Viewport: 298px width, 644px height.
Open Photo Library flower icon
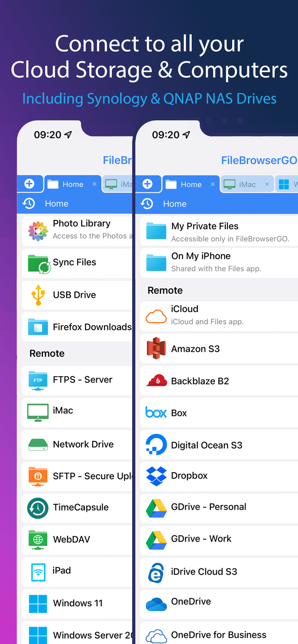38,231
